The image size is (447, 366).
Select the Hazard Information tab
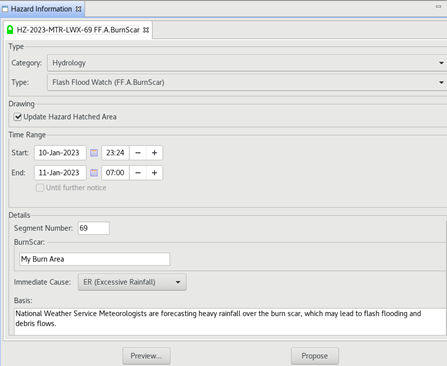42,9
